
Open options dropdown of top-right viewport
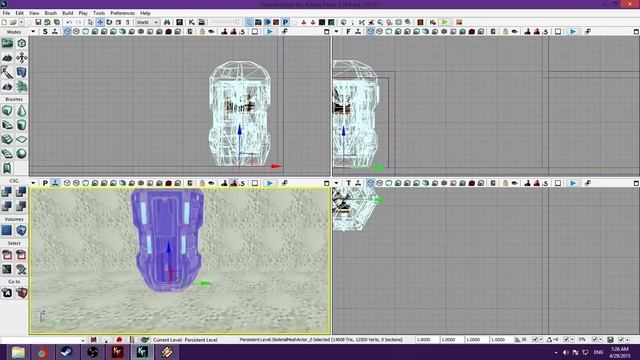point(336,31)
